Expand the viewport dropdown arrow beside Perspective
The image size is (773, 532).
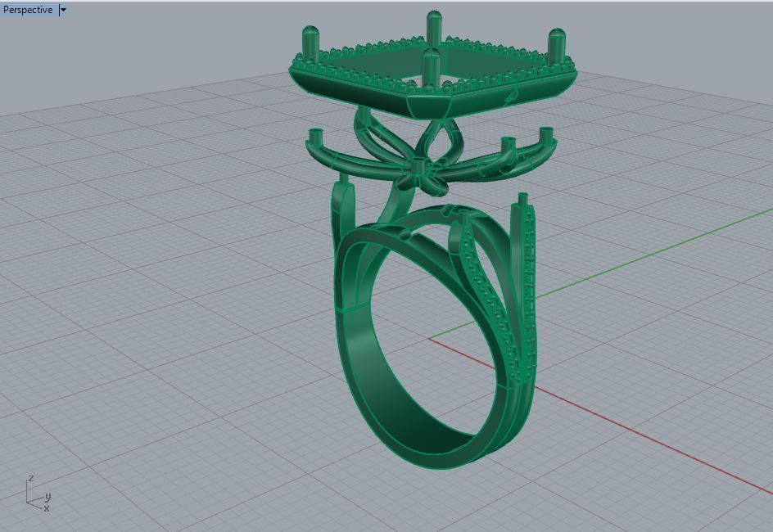pyautogui.click(x=63, y=10)
